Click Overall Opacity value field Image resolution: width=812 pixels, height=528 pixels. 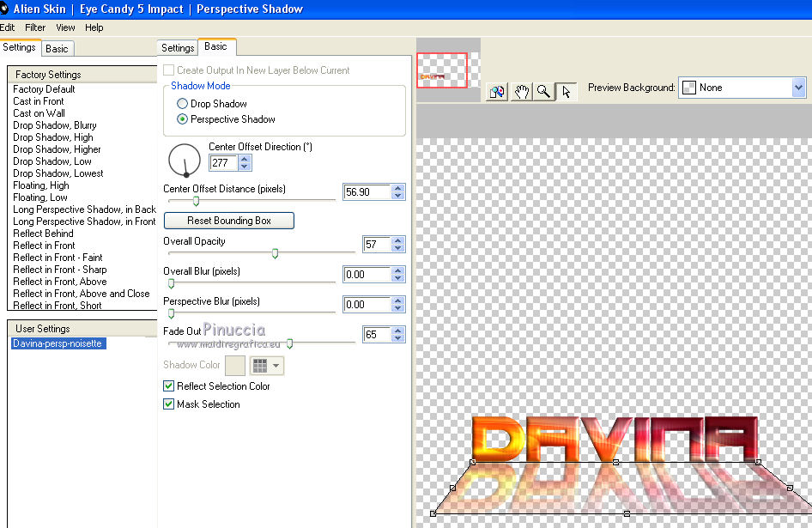tap(377, 244)
